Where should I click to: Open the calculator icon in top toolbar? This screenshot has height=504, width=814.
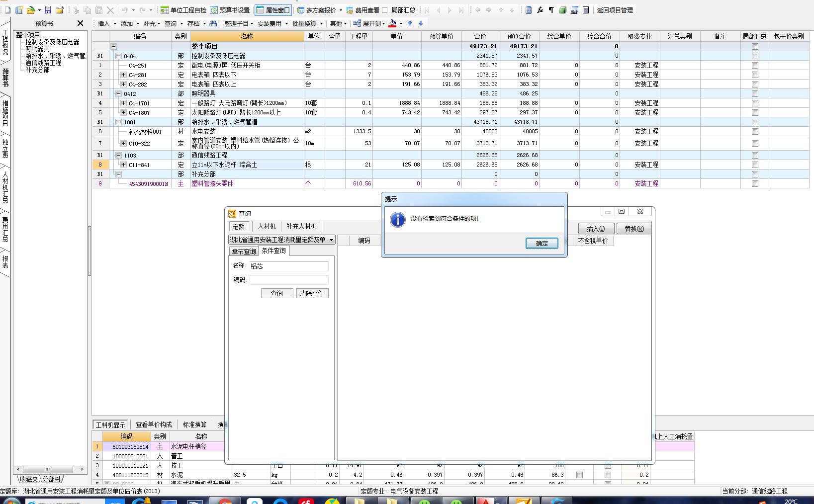click(529, 10)
